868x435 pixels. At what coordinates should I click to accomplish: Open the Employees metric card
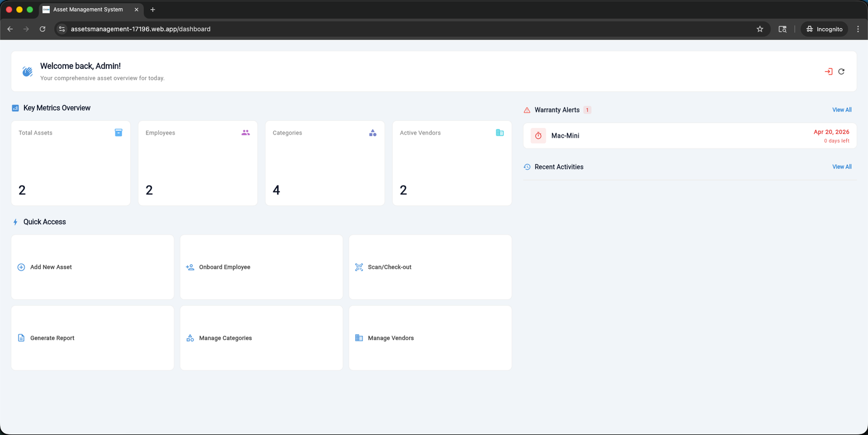[x=198, y=163]
